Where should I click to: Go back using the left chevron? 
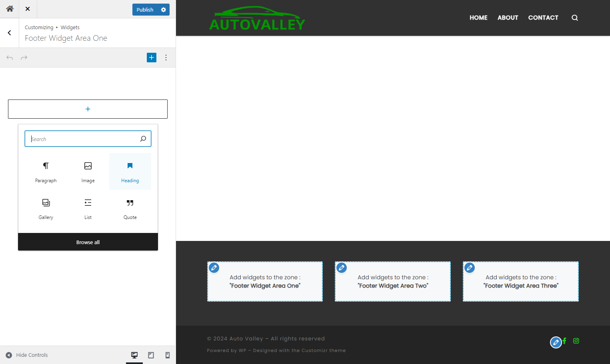click(x=9, y=33)
